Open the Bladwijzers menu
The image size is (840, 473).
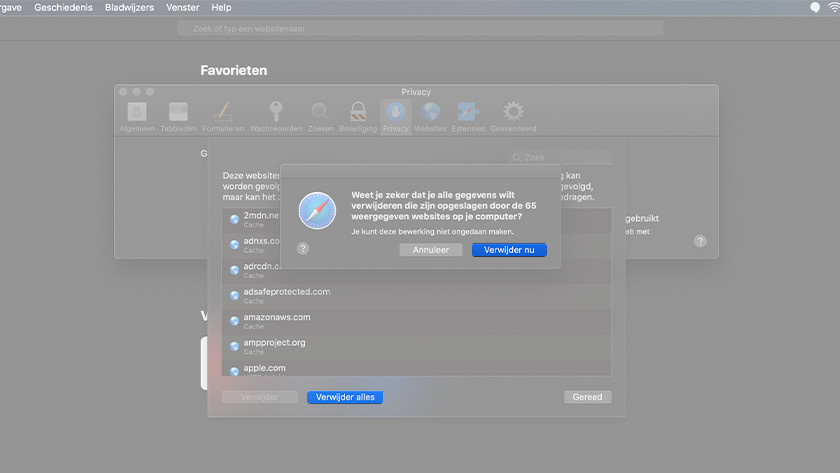tap(129, 7)
